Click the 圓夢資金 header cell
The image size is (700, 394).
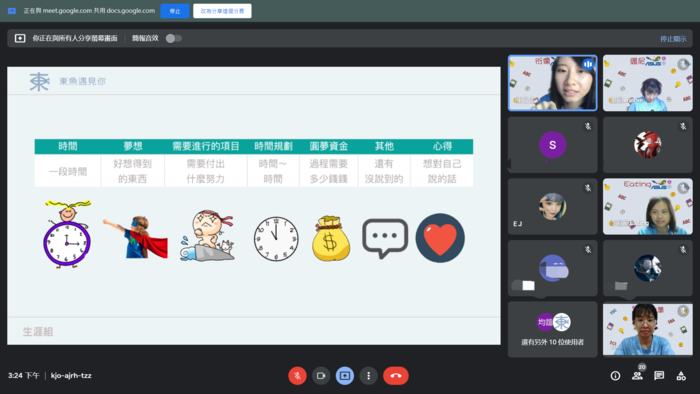pyautogui.click(x=329, y=146)
